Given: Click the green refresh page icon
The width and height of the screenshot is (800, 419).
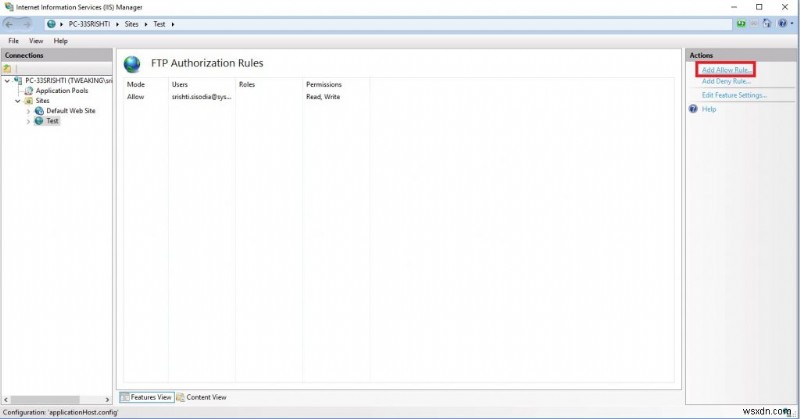Looking at the screenshot, I should point(741,23).
